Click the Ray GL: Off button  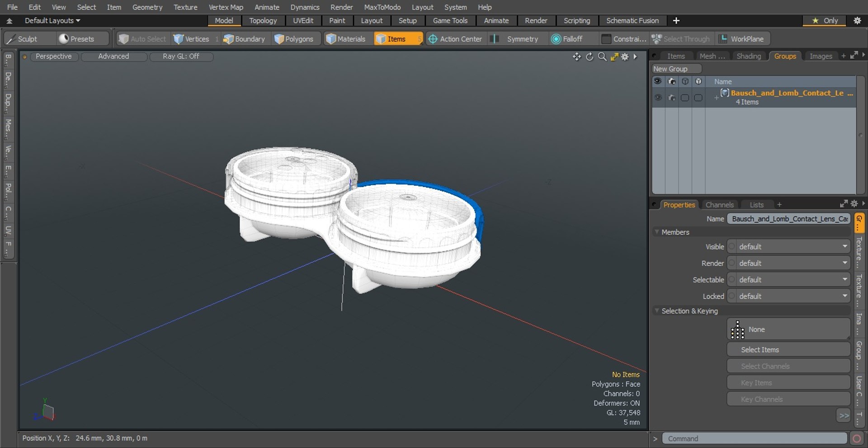(181, 57)
